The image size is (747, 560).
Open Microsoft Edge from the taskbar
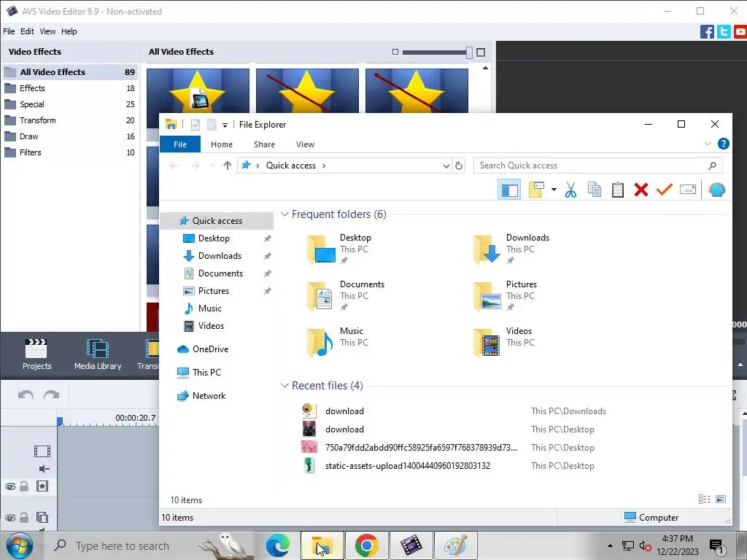pos(278,545)
